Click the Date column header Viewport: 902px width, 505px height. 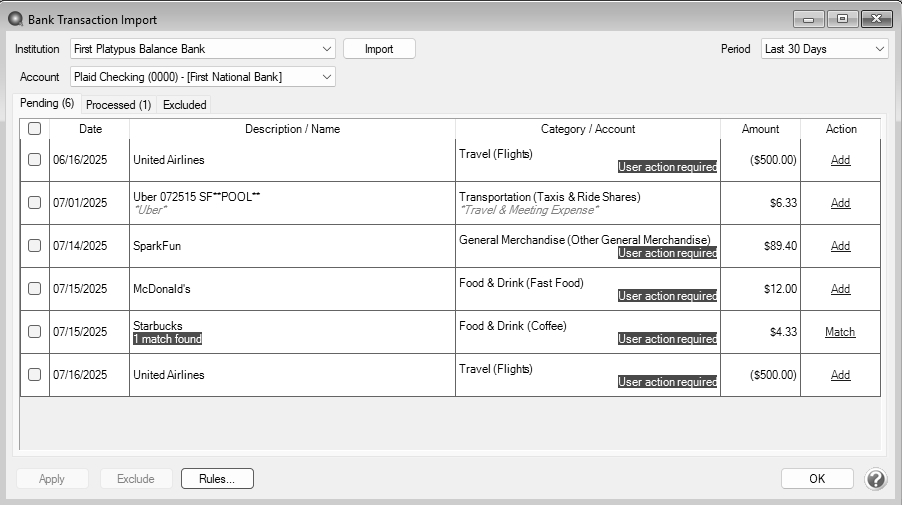coord(90,129)
